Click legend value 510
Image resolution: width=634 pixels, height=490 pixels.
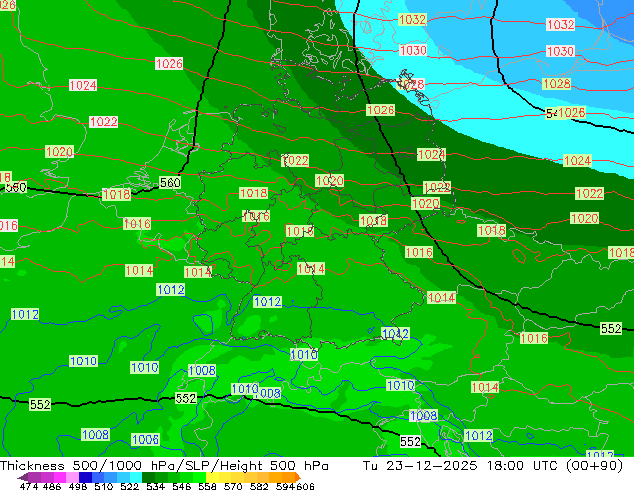tap(104, 486)
